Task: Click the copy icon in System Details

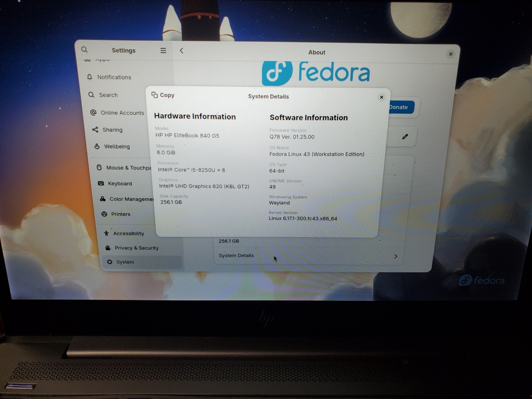Action: (155, 95)
